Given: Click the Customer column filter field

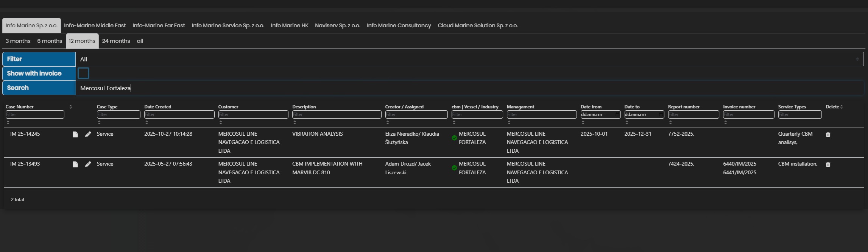Looking at the screenshot, I should (x=253, y=114).
